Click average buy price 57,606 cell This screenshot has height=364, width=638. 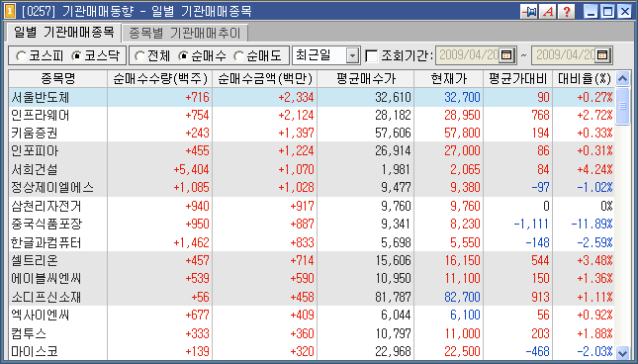coord(365,133)
